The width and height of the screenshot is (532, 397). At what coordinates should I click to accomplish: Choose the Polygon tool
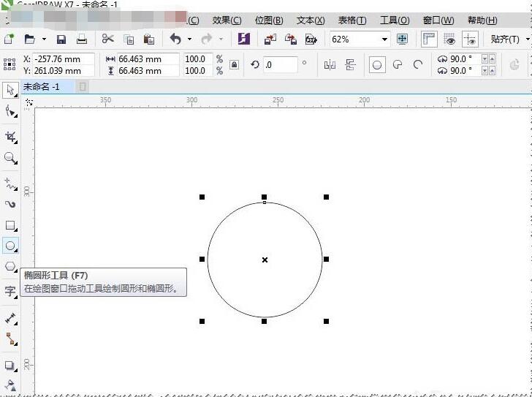point(10,267)
